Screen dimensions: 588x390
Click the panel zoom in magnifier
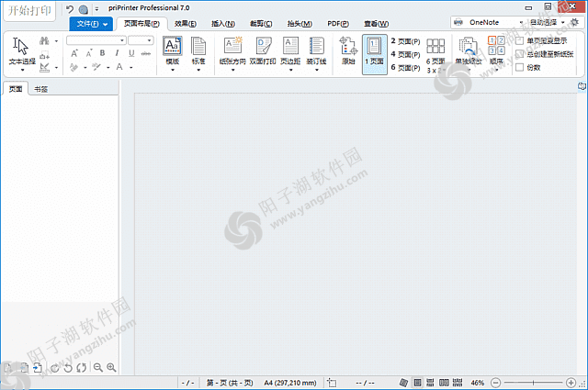111,368
